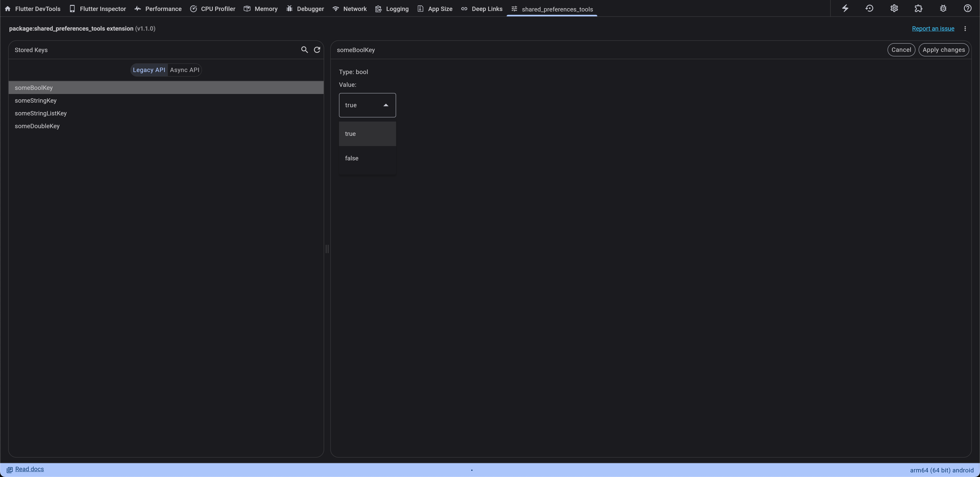Switch to the Legacy API toggle
Viewport: 980px width, 477px height.
tap(149, 70)
